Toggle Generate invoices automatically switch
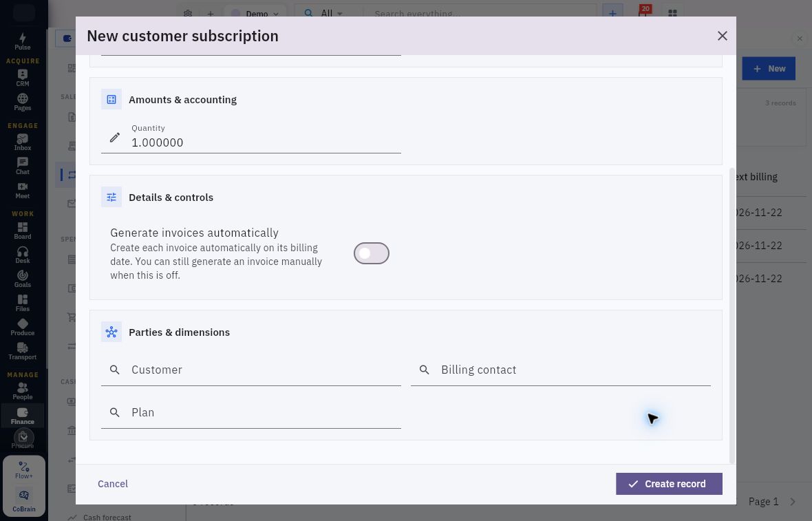The height and width of the screenshot is (521, 812). [x=372, y=253]
